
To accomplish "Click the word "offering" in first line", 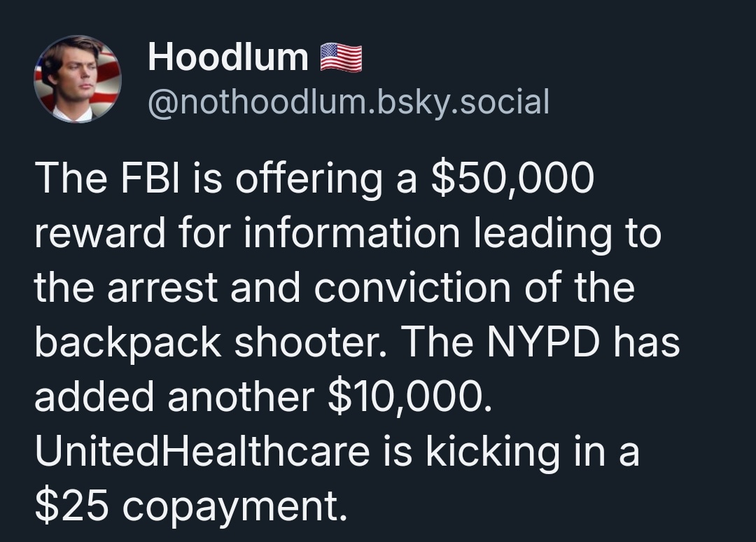I will point(309,179).
